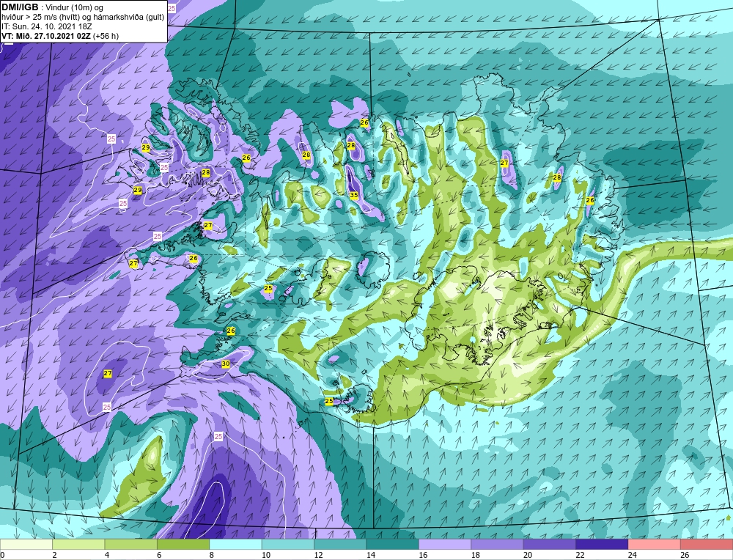Pick the 4–6 green legend swatch
The image size is (733, 560).
pos(131,545)
